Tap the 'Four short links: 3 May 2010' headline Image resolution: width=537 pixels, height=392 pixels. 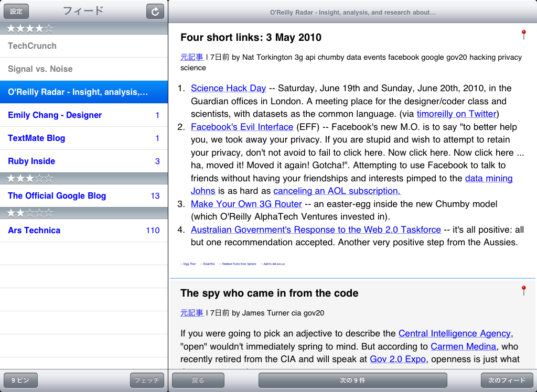tap(251, 37)
